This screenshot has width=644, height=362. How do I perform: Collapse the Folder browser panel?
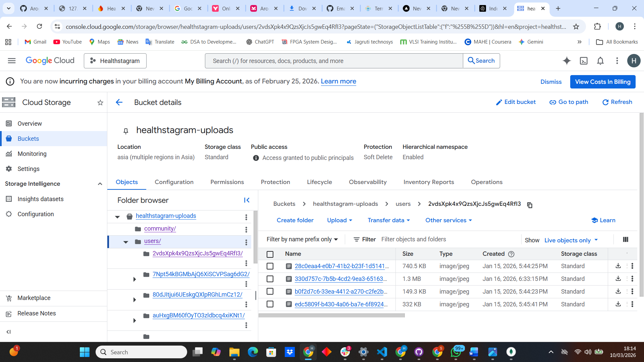coord(247,200)
